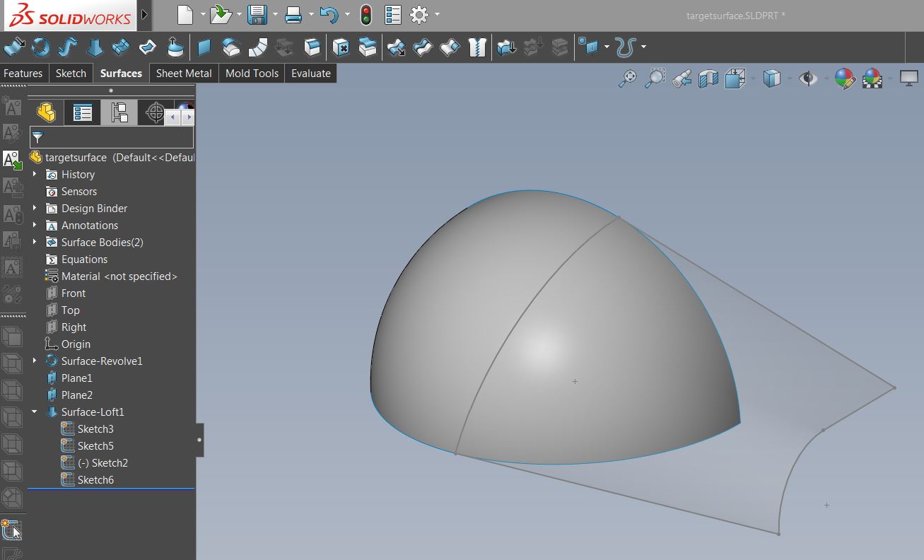Image resolution: width=924 pixels, height=560 pixels.
Task: Select the Revolved Surface tool
Action: pyautogui.click(x=41, y=47)
